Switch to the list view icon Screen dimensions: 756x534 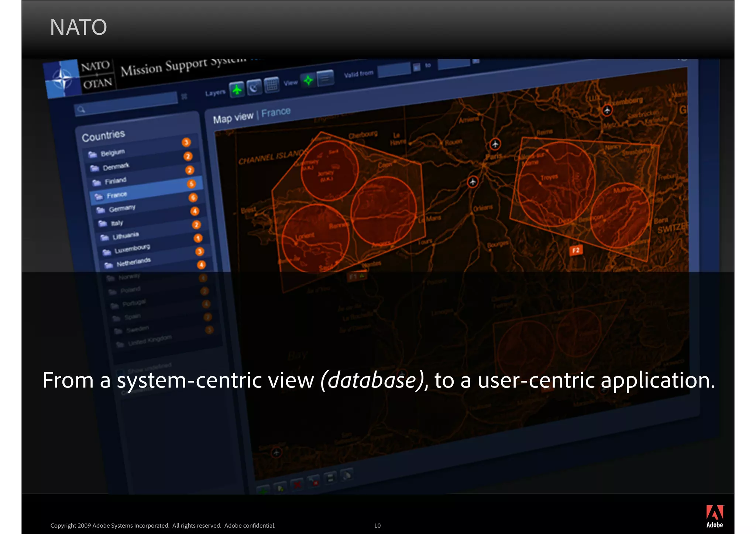325,78
